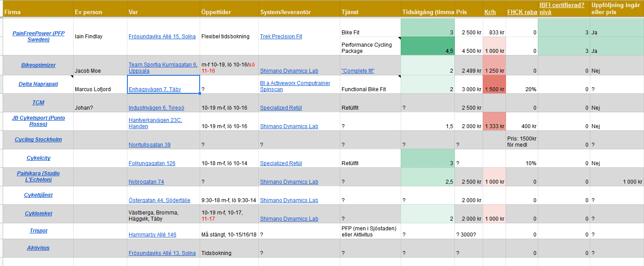Select the 400 kr discount cell
The image size is (644, 266).
point(522,121)
